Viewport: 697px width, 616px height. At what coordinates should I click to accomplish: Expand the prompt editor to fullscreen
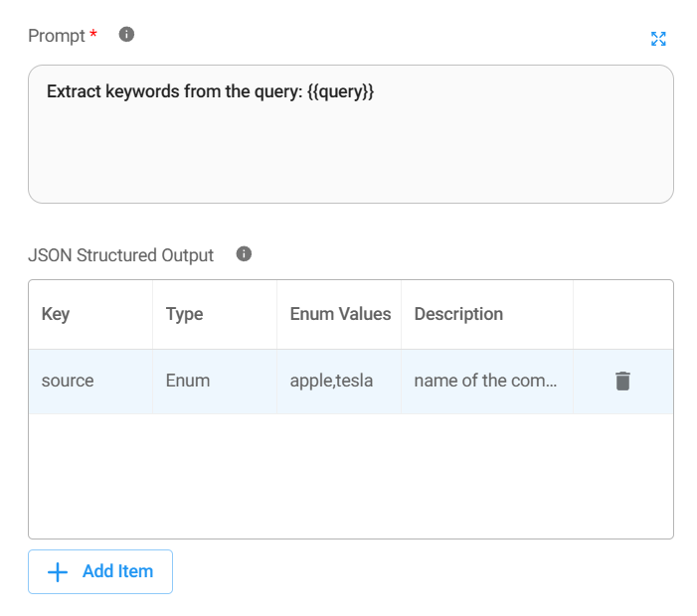coord(658,39)
